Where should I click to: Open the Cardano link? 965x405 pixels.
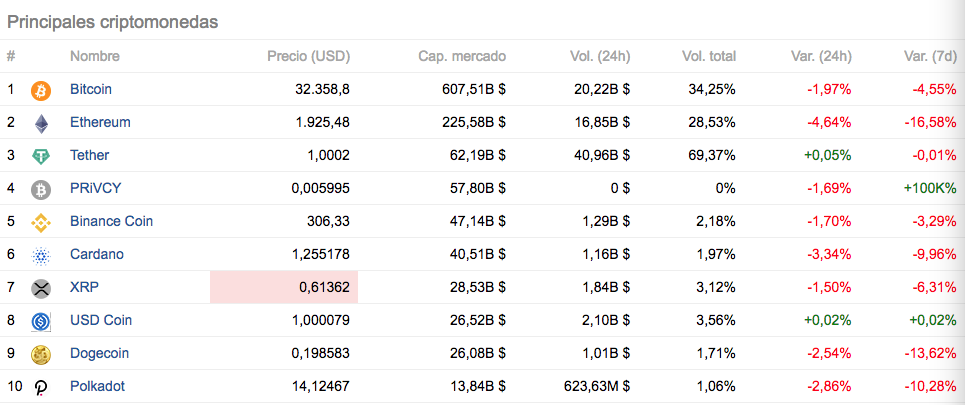[x=97, y=254]
